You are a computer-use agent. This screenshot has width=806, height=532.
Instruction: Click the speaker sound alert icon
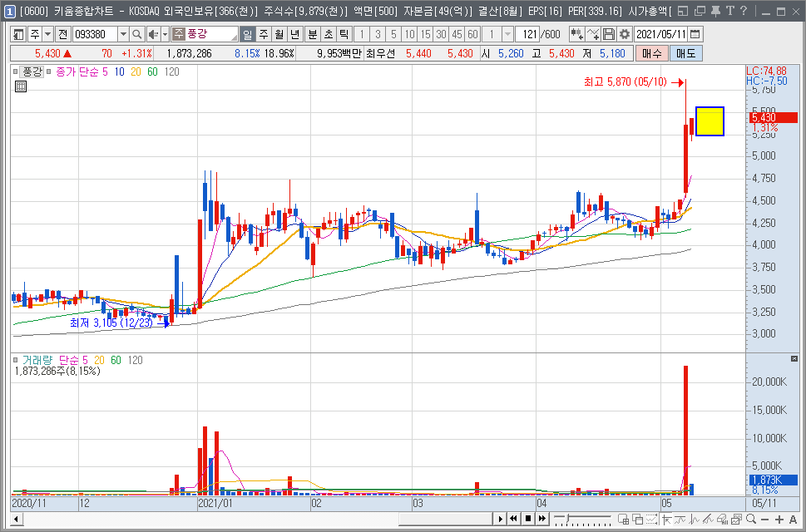153,34
